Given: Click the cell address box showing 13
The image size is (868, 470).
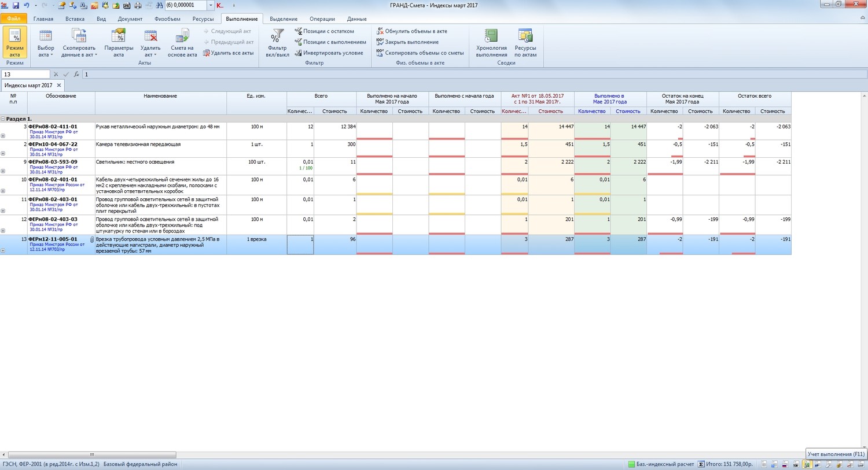Looking at the screenshot, I should (x=25, y=75).
